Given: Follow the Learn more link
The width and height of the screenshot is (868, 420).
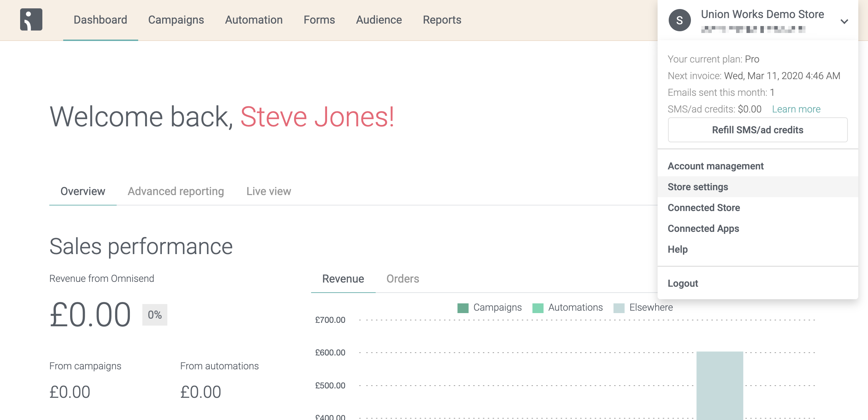Looking at the screenshot, I should [796, 109].
